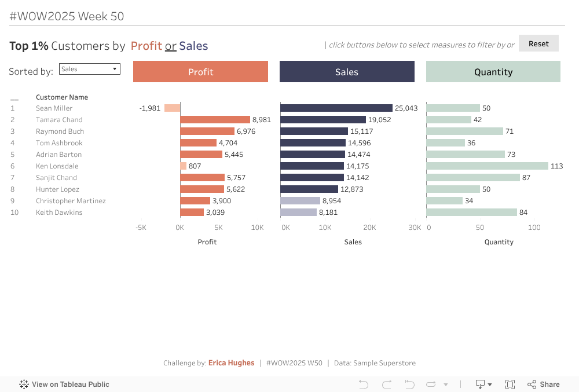Toggle the Quantity measure button

point(493,72)
